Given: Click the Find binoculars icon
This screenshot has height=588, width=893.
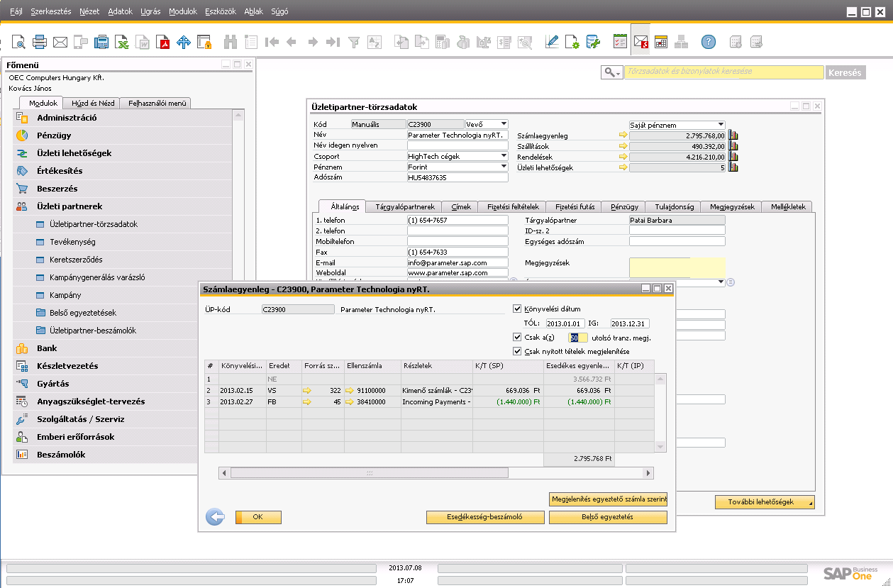Looking at the screenshot, I should (x=231, y=43).
